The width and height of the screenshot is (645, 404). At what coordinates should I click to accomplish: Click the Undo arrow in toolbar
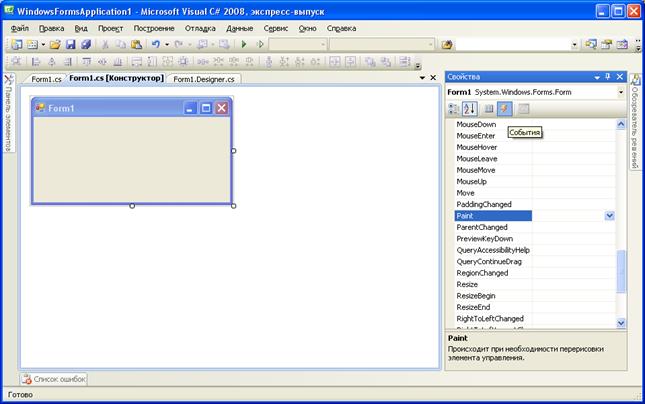pyautogui.click(x=155, y=45)
